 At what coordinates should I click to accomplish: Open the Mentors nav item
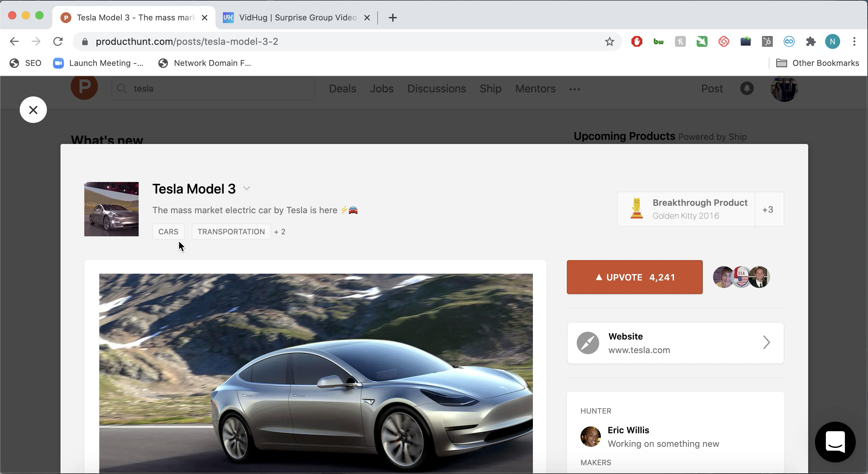(535, 89)
